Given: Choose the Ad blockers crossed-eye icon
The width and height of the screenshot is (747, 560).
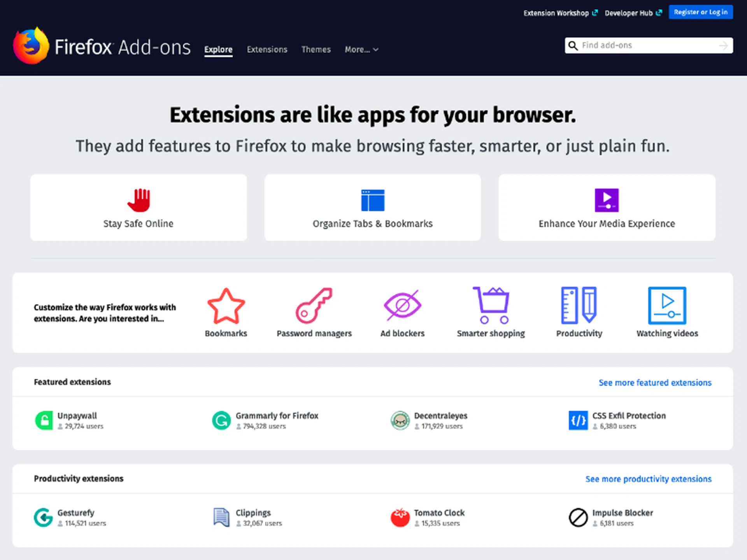Looking at the screenshot, I should pyautogui.click(x=402, y=306).
